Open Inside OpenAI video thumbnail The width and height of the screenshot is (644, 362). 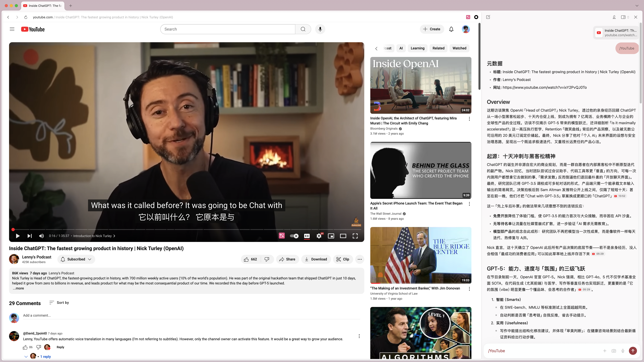(421, 85)
